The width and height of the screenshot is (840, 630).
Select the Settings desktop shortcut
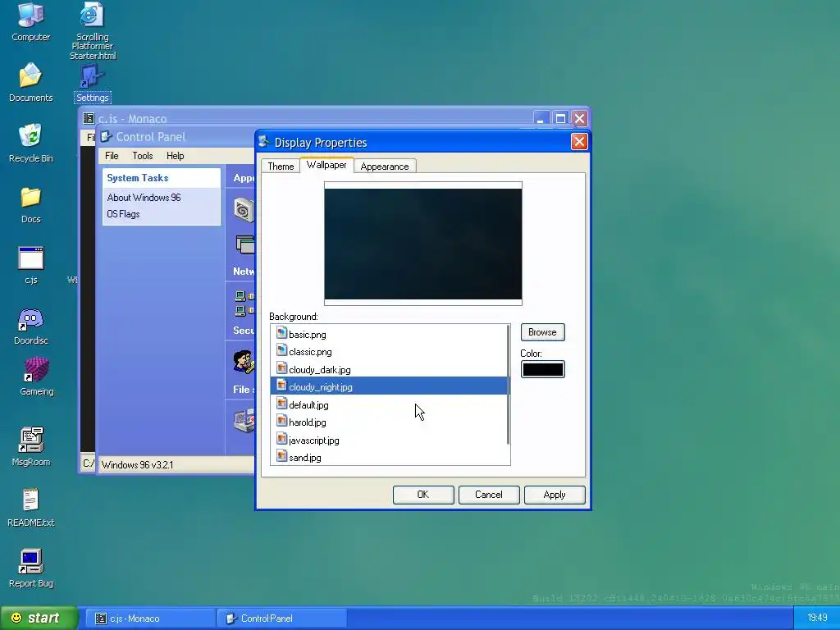pos(92,84)
